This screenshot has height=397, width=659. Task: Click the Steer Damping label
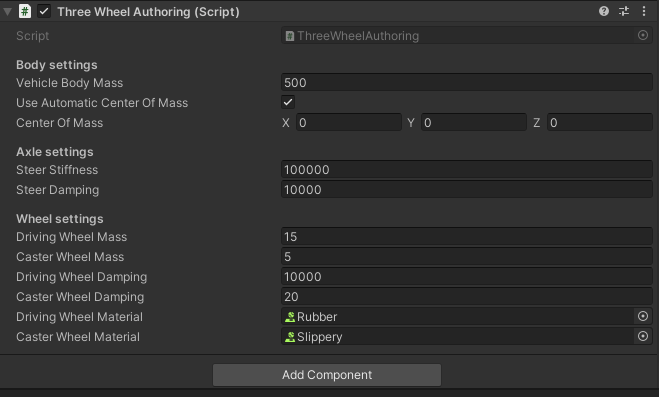click(58, 190)
